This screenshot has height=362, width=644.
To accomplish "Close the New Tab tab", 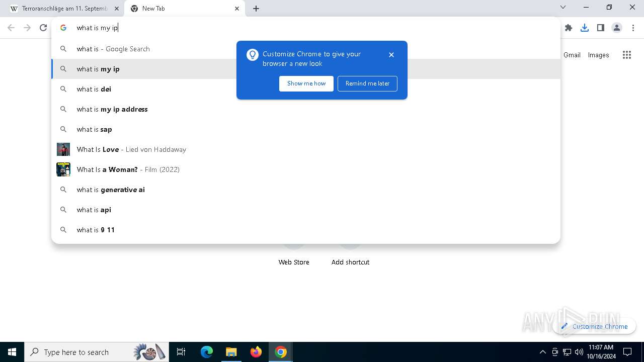I will pos(237,9).
